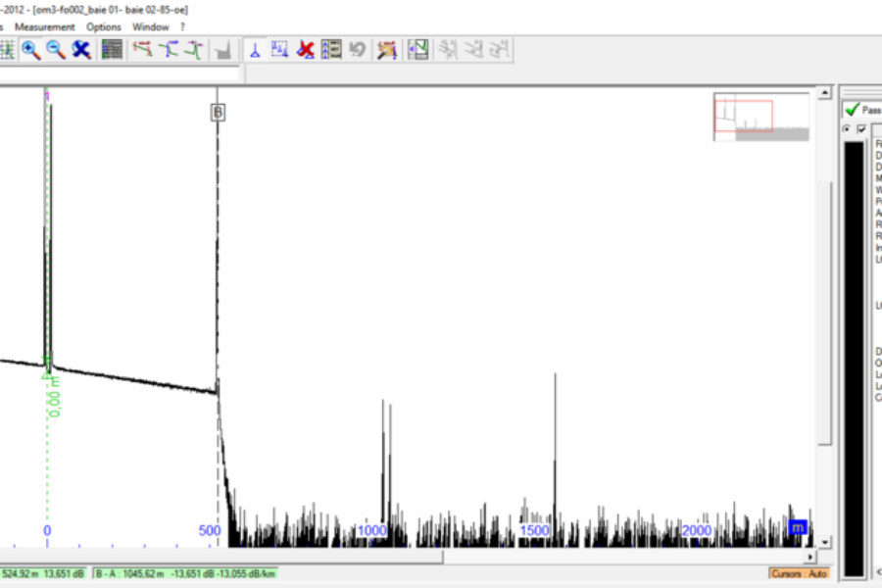Click the undo arrow toolbar icon
Viewport: 882px width, 588px height.
[x=358, y=49]
